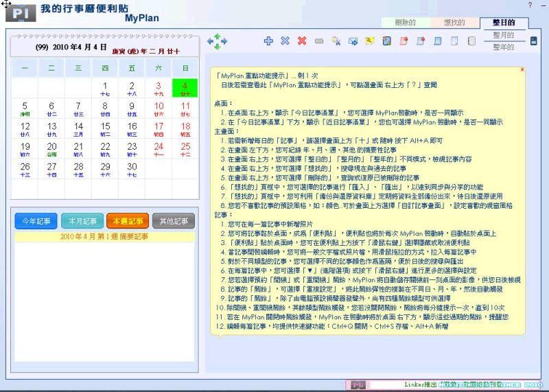Click the 六 Saturday column header

tap(159, 68)
